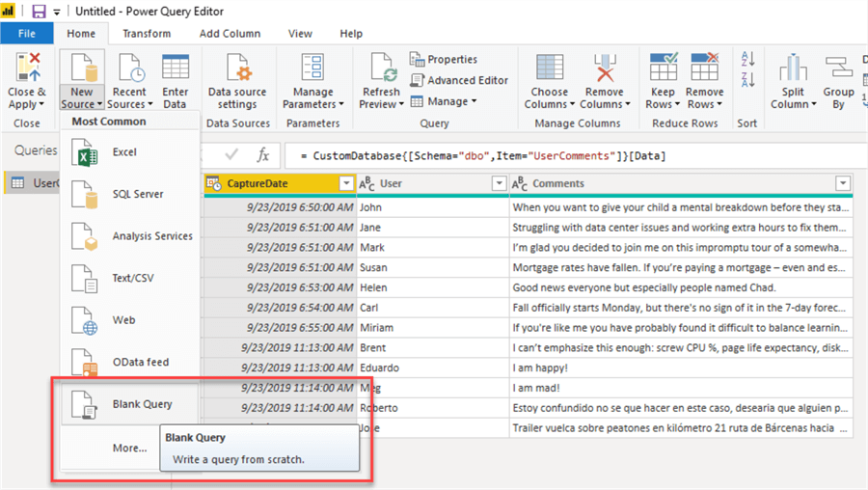Click the cell containing Miriam

pyautogui.click(x=433, y=328)
